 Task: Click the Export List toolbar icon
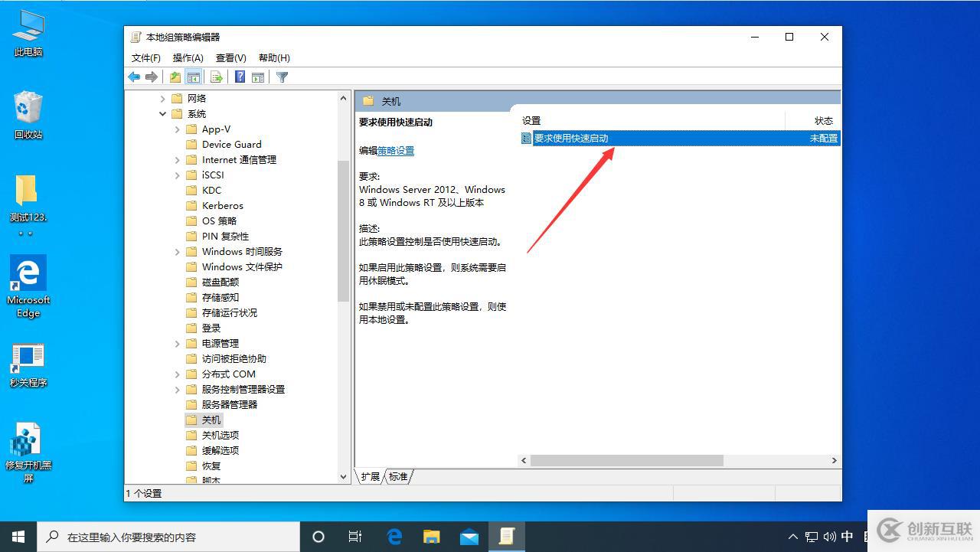(x=217, y=77)
